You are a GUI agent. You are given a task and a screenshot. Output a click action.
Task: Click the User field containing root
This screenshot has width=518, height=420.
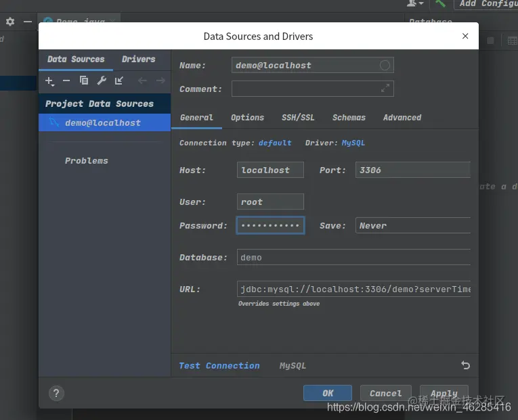click(270, 202)
